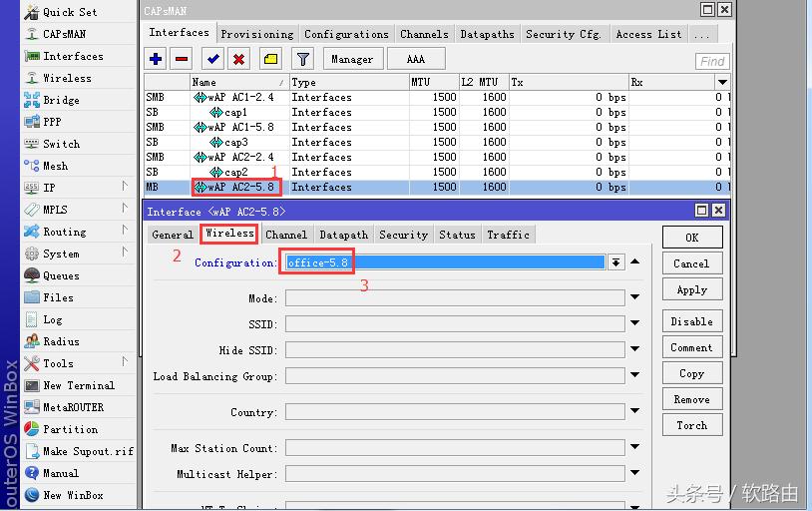Open the table column selector dropdown
Viewport: 812px width, 511px height.
tap(722, 82)
